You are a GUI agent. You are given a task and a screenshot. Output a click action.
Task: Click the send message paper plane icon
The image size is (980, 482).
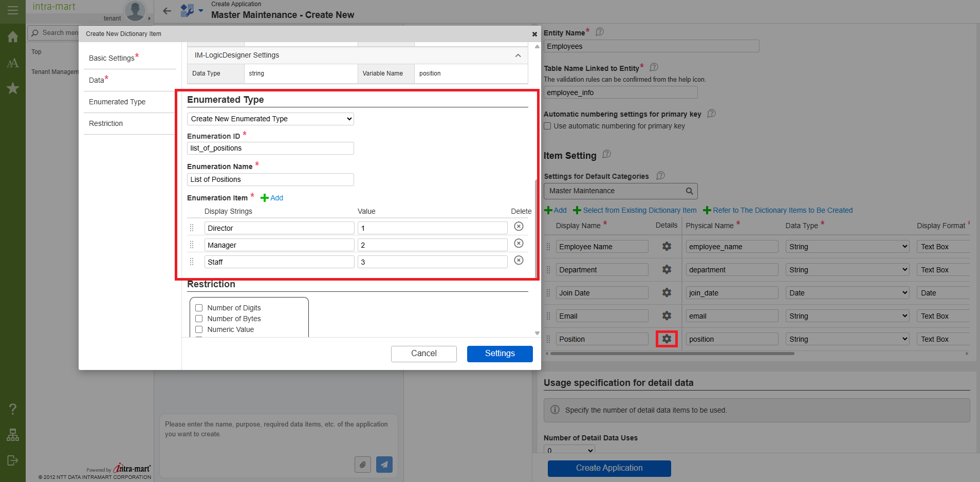pos(384,465)
